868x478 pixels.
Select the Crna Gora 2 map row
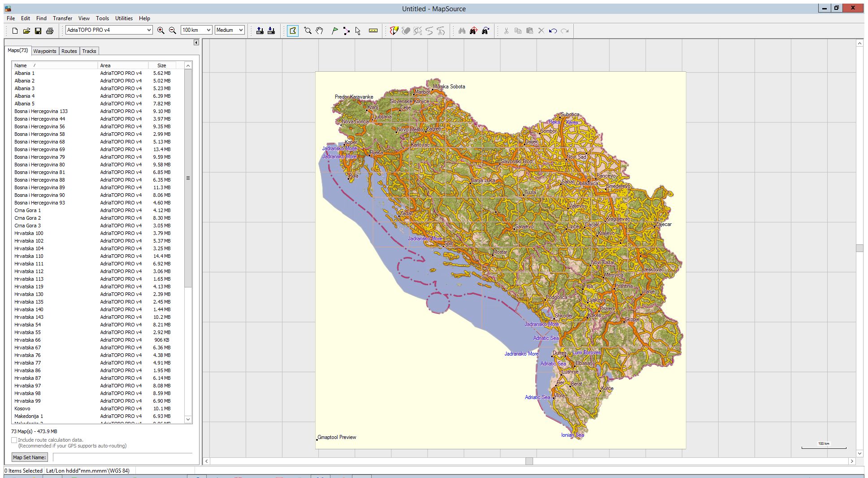(98, 218)
